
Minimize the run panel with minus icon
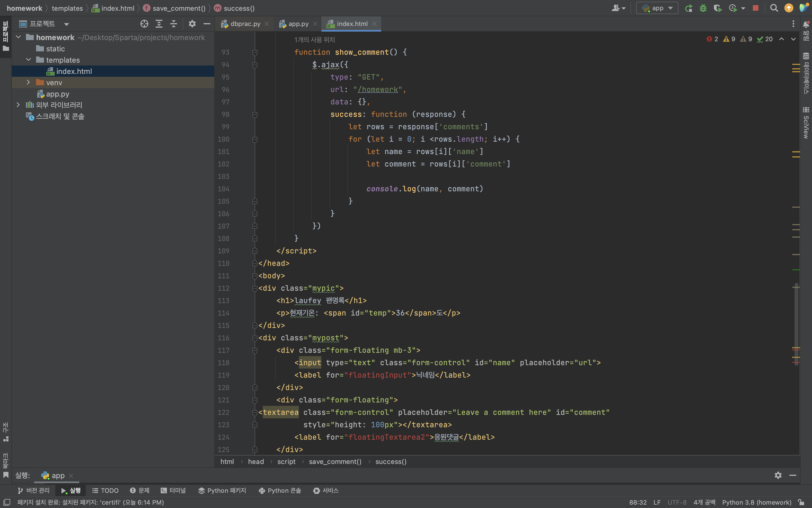tap(793, 475)
